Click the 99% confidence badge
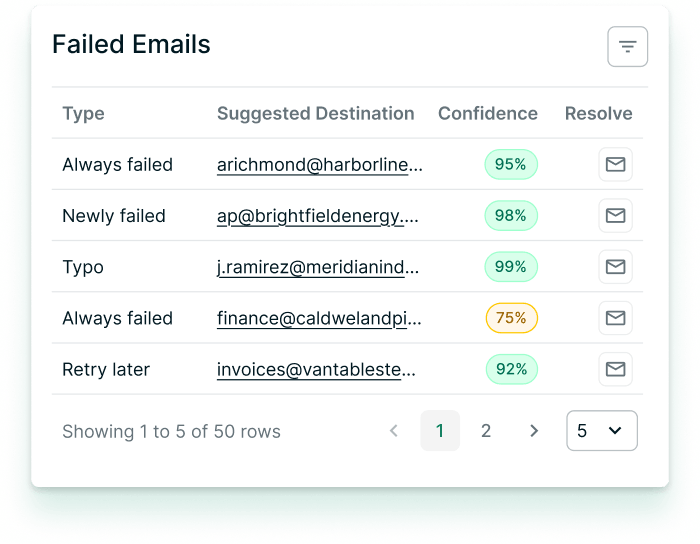 point(511,267)
